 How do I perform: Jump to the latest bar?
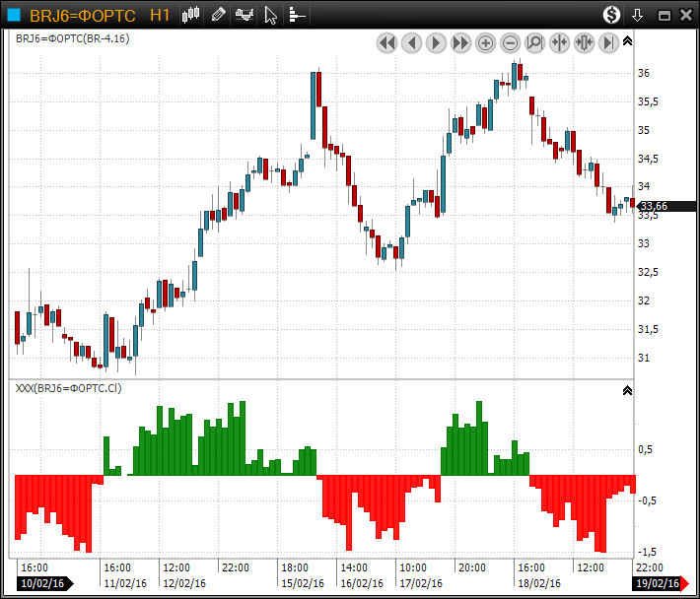pyautogui.click(x=608, y=42)
